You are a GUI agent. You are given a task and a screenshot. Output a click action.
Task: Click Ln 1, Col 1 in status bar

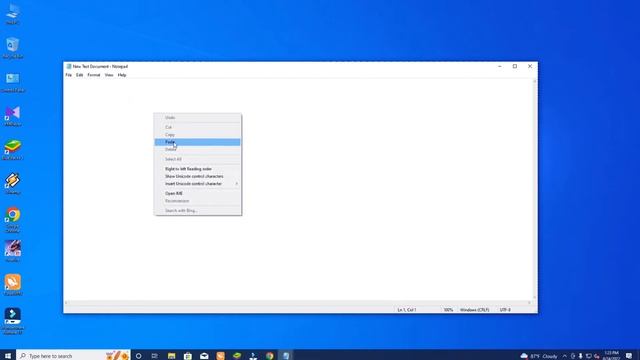(x=407, y=310)
